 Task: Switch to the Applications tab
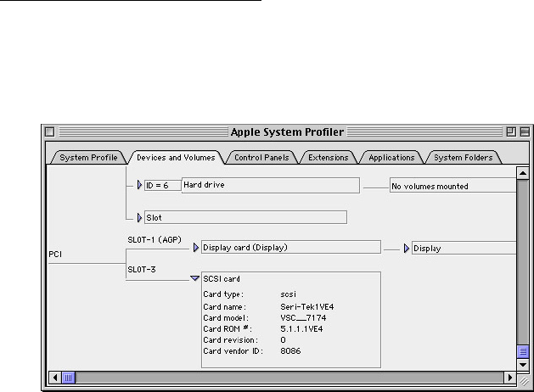tap(391, 158)
